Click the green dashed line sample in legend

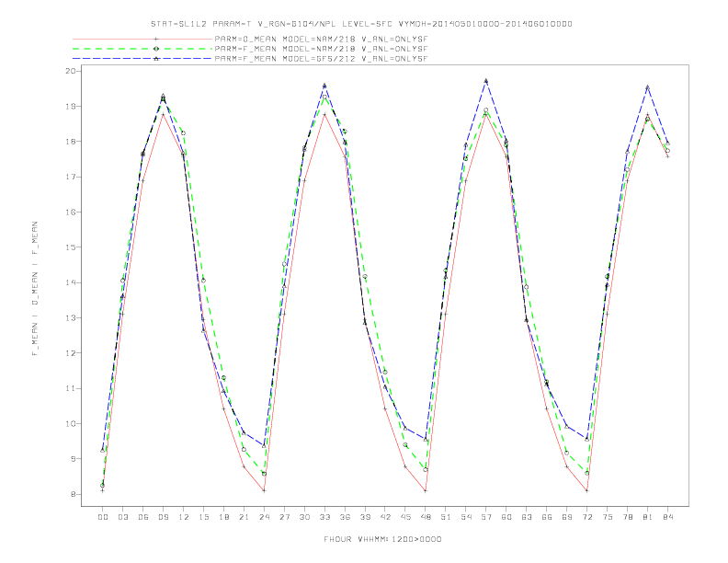pos(142,49)
